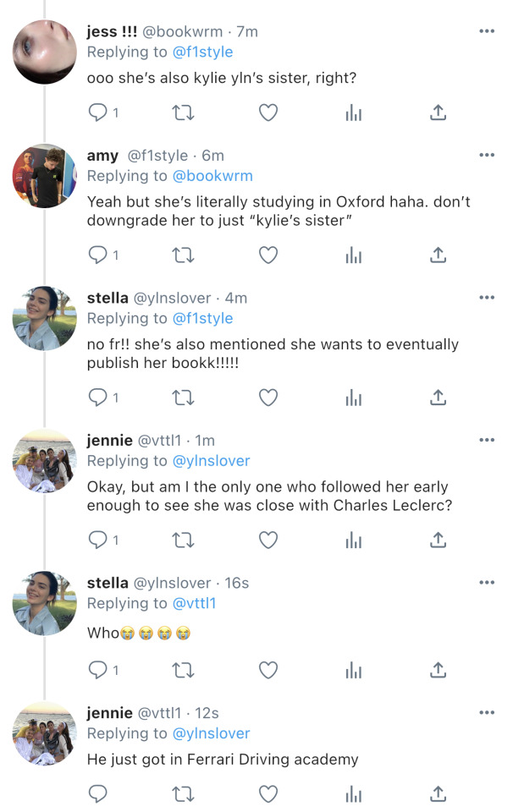513x812 pixels.
Task: Open more options on jess's tweet
Action: coord(487,31)
